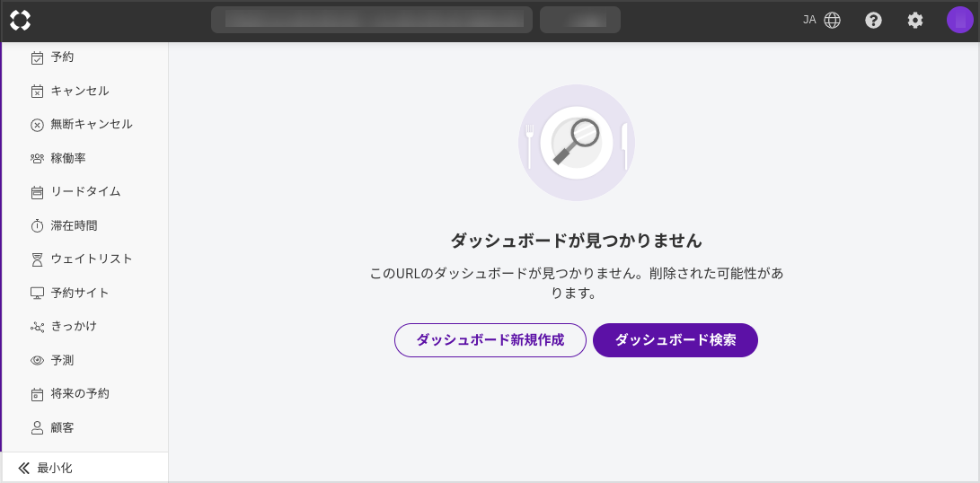Select 顧客 in the sidebar
This screenshot has width=980, height=483.
click(x=62, y=427)
